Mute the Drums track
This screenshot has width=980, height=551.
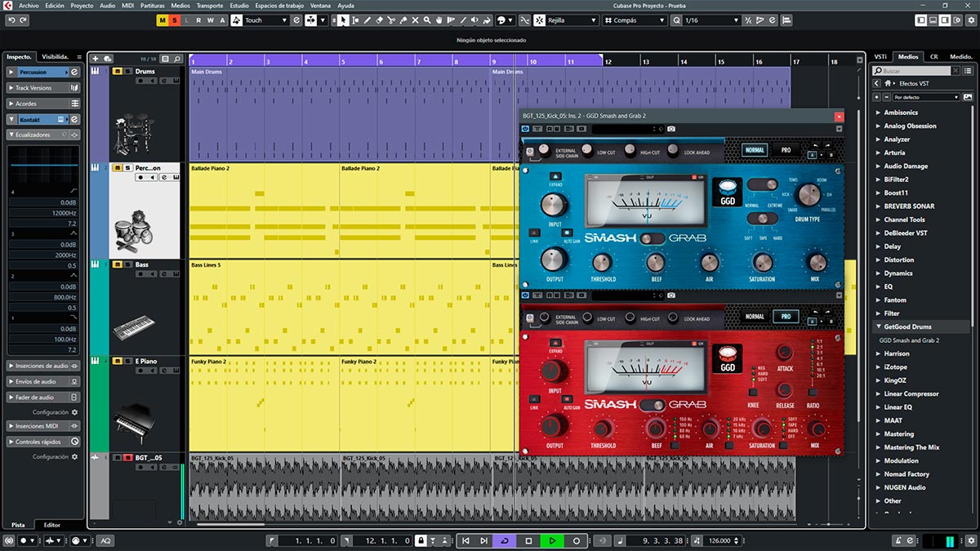tap(117, 72)
